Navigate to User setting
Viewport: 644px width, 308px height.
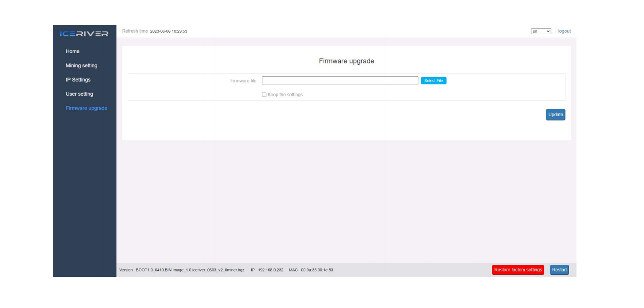[x=79, y=94]
